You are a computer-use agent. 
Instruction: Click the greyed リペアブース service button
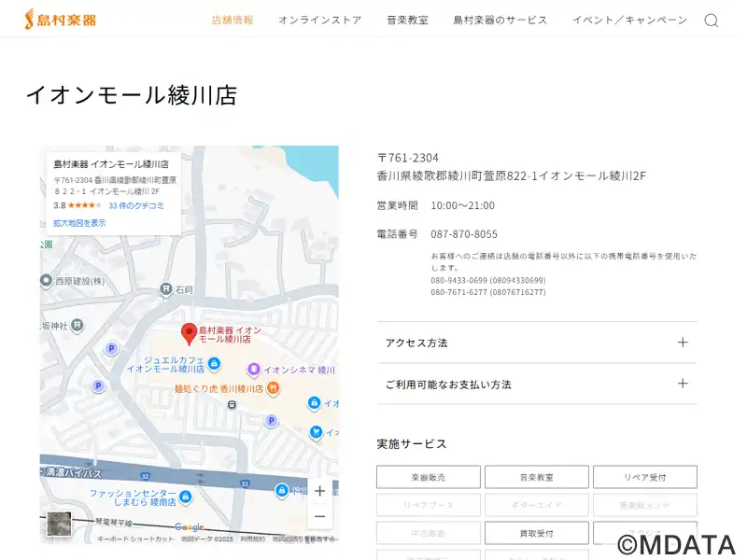click(x=429, y=505)
